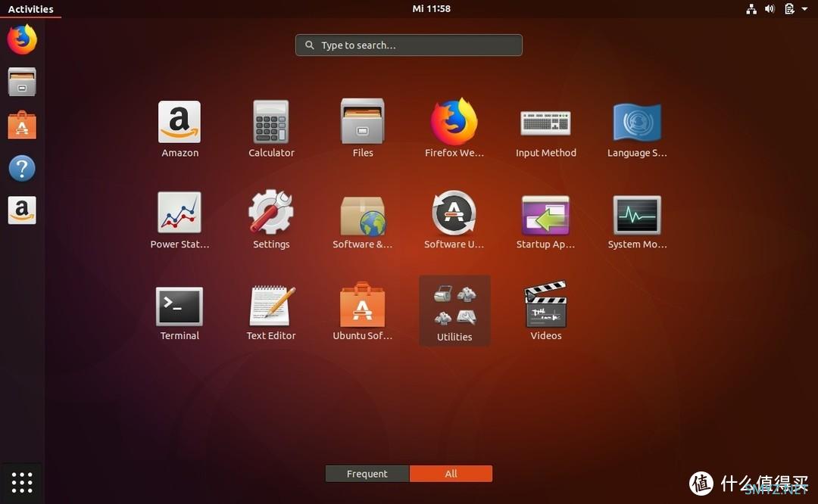
Task: Switch to the Frequent tab
Action: (367, 474)
